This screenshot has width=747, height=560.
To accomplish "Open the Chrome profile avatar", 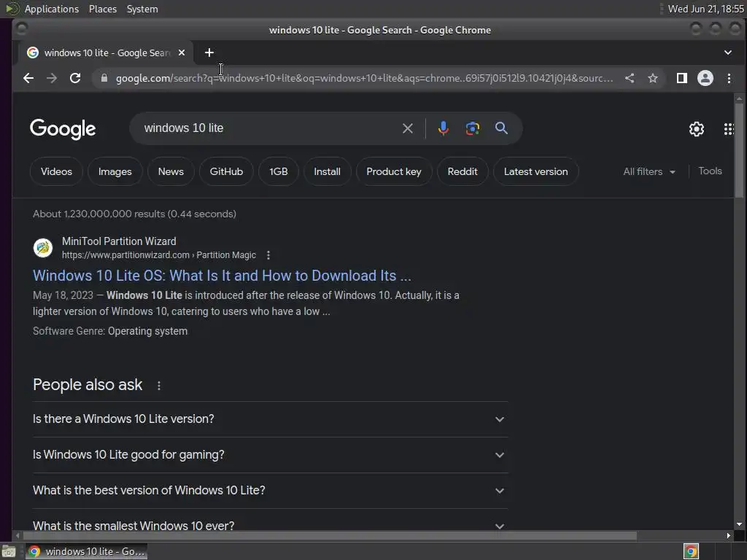I will (x=705, y=78).
